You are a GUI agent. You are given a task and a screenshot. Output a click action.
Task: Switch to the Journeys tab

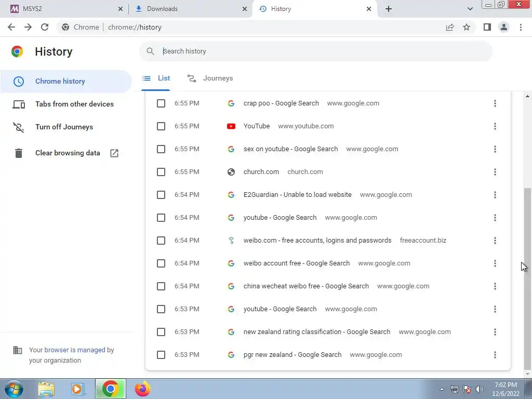click(210, 78)
